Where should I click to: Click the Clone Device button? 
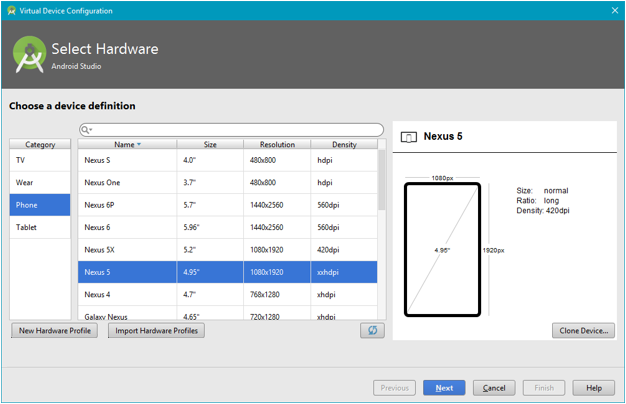click(x=583, y=331)
